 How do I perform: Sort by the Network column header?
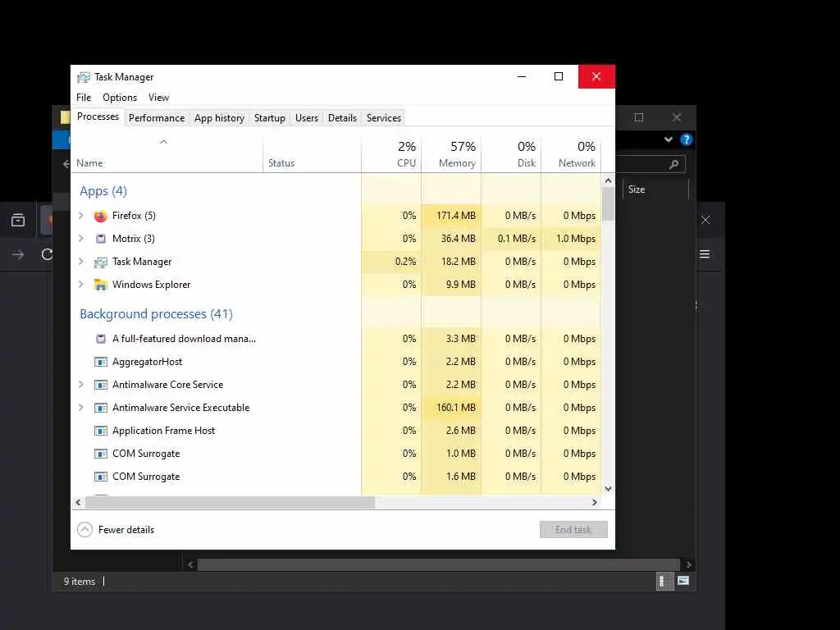point(571,154)
